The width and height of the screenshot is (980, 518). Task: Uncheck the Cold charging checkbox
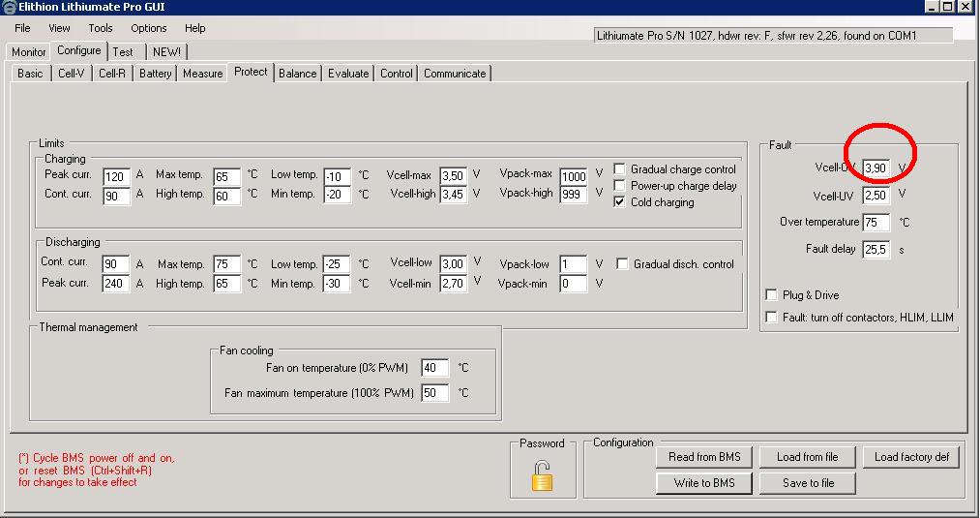click(620, 202)
